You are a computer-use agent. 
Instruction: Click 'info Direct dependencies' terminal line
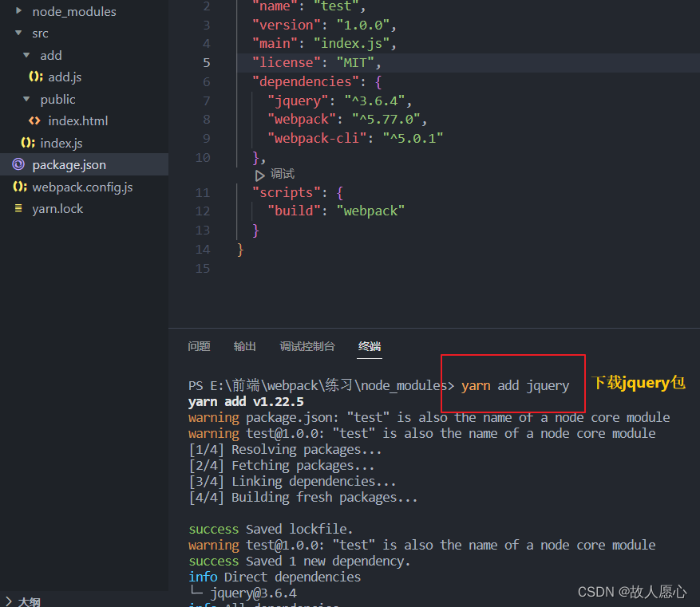pos(275,577)
